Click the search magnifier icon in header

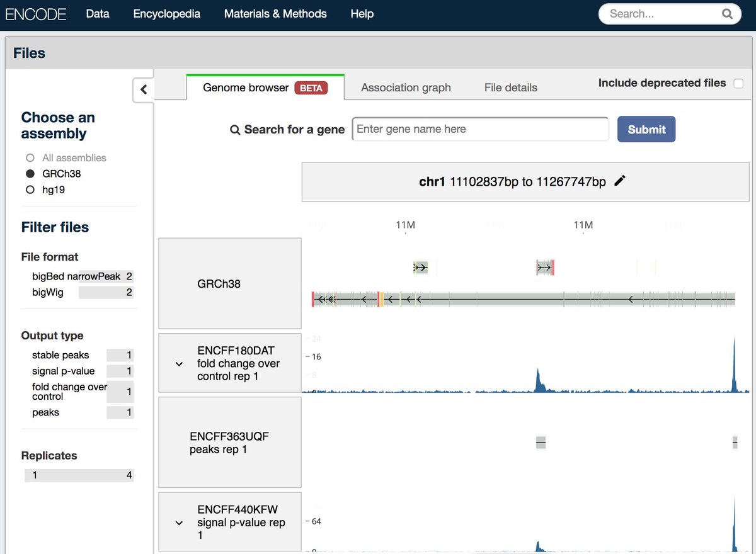click(727, 14)
